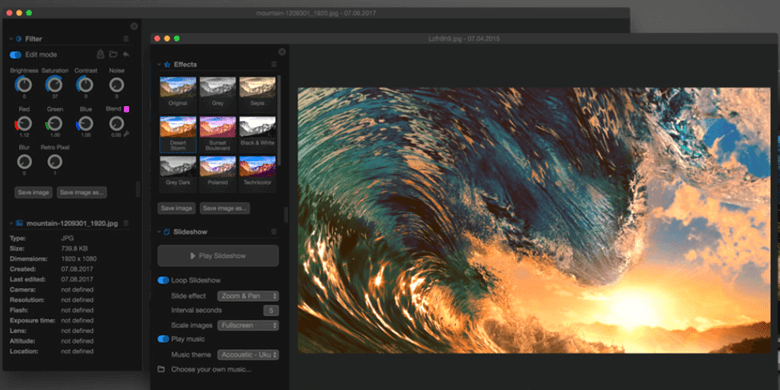Click the Blue channel knob
The height and width of the screenshot is (390, 780).
click(86, 123)
